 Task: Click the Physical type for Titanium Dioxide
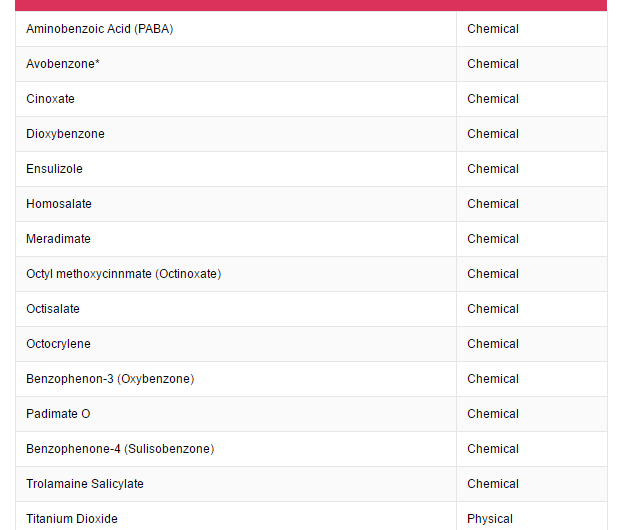point(490,519)
